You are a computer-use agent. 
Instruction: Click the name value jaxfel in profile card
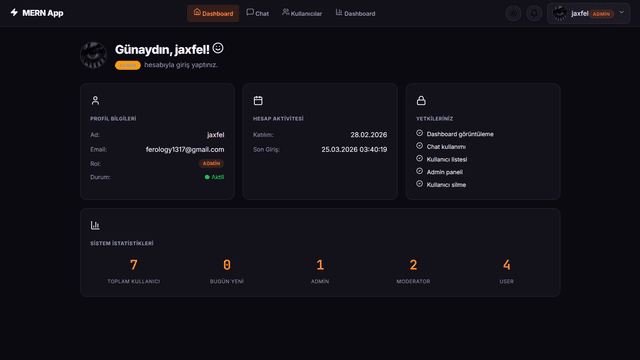216,135
